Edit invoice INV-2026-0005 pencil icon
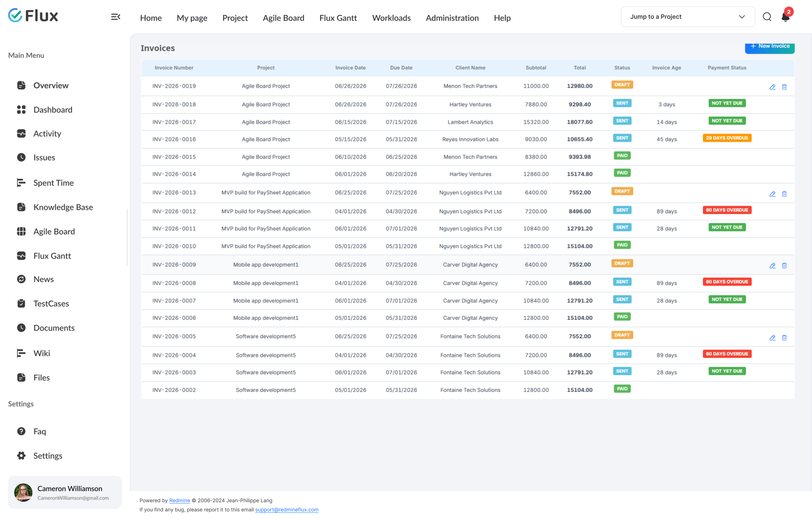812x519 pixels. [772, 338]
